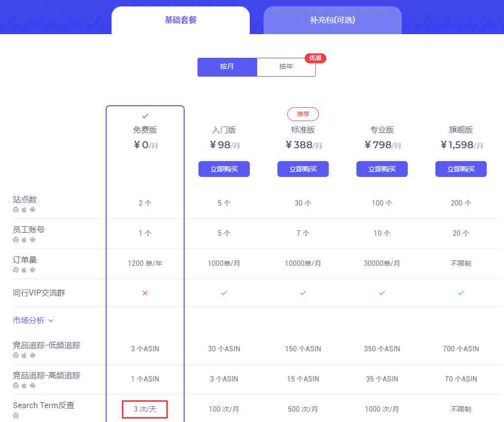Click Android icon under 站点数
The height and width of the screenshot is (422, 504).
[x=33, y=210]
